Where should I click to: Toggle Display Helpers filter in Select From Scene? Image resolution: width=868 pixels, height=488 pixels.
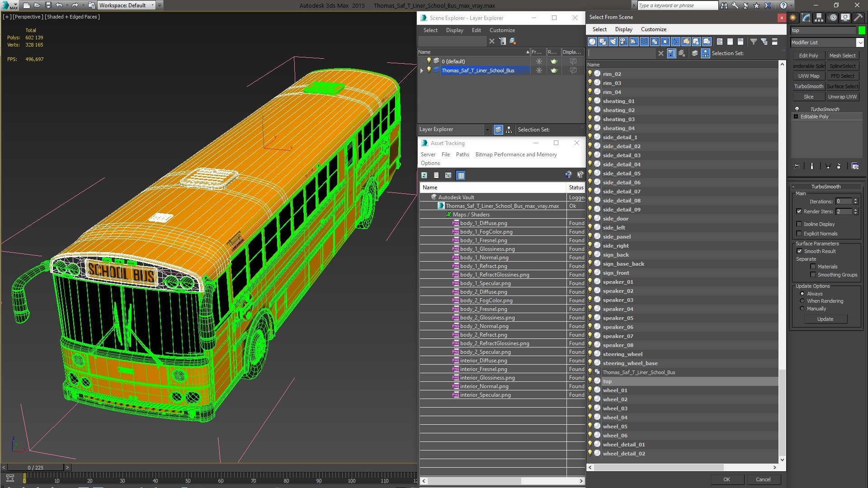point(634,42)
